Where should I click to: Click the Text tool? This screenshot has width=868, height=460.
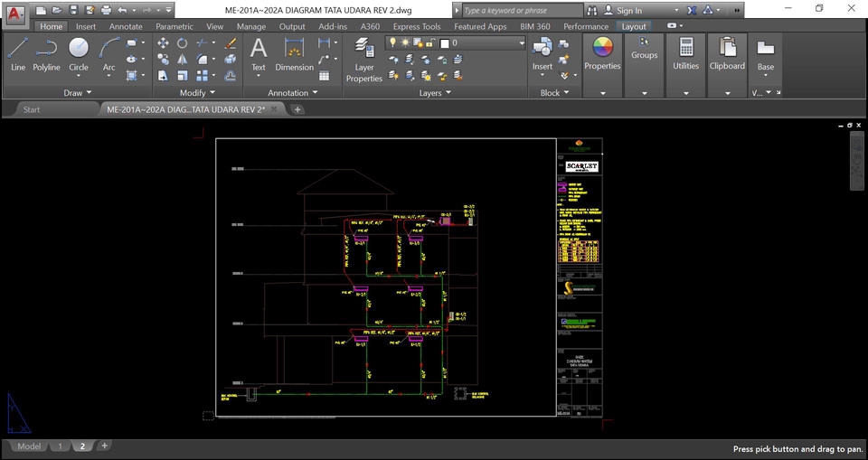(x=259, y=55)
